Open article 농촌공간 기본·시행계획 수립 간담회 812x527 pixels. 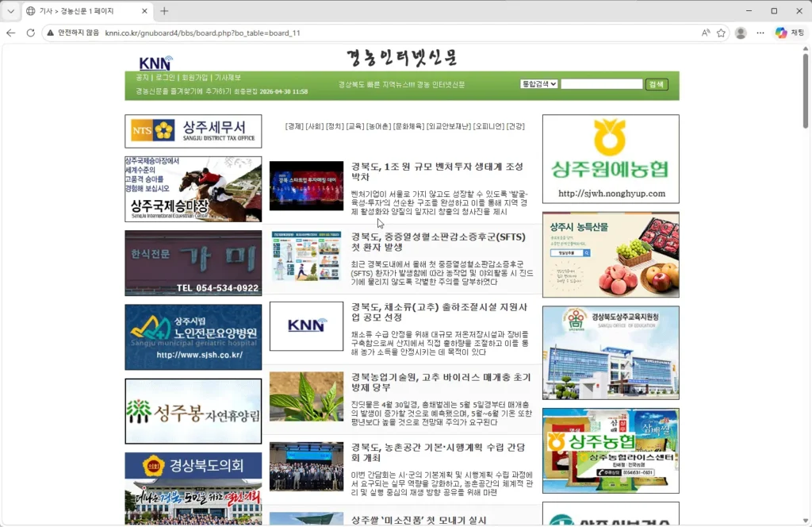[438, 452]
